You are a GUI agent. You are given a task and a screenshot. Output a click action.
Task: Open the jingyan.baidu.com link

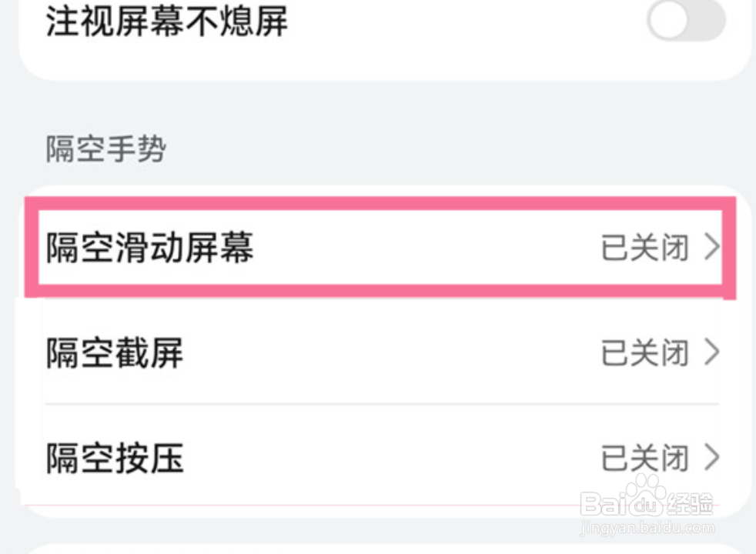point(648,528)
